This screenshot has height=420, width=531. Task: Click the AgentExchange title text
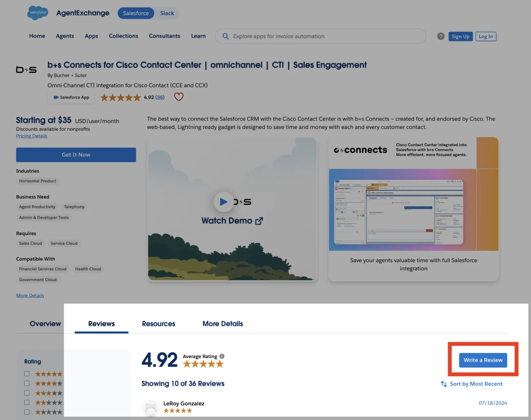[x=83, y=13]
